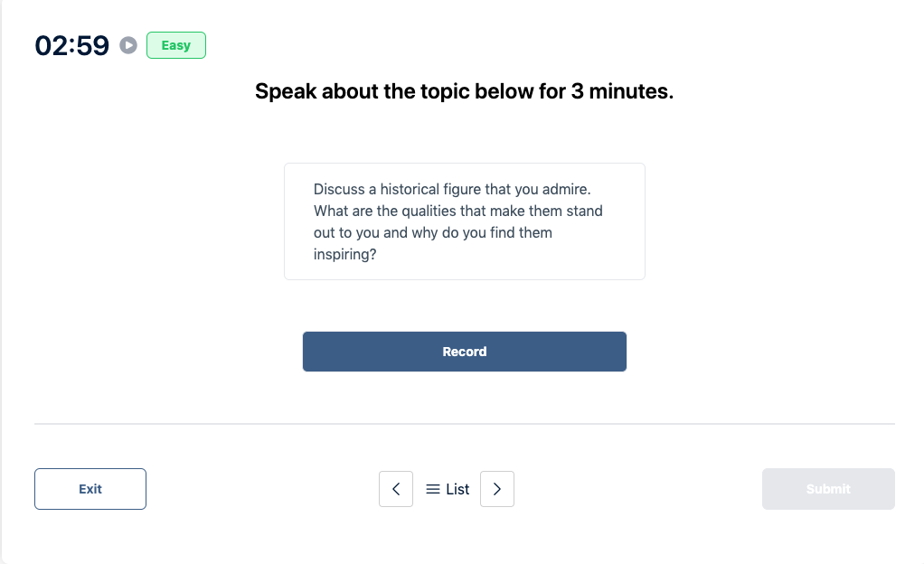Screen dimensions: 924x564
Task: Click the left chevron navigation icon
Action: (396, 489)
